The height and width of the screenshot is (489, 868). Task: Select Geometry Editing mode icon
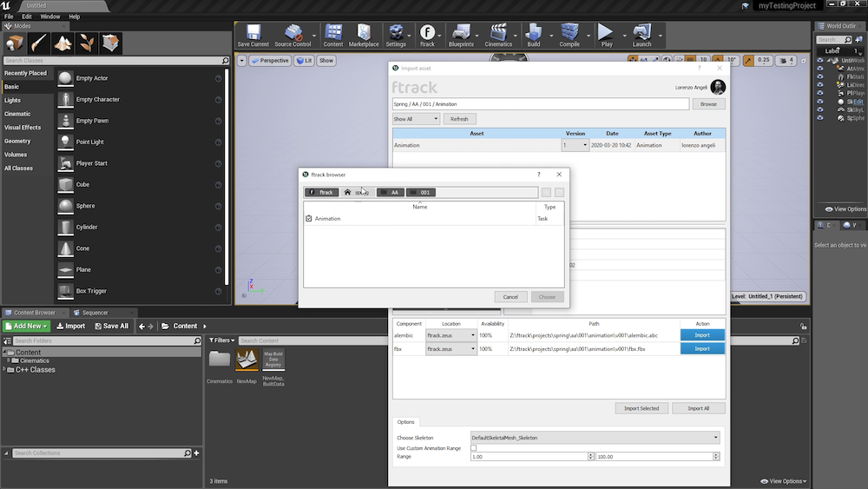[111, 43]
